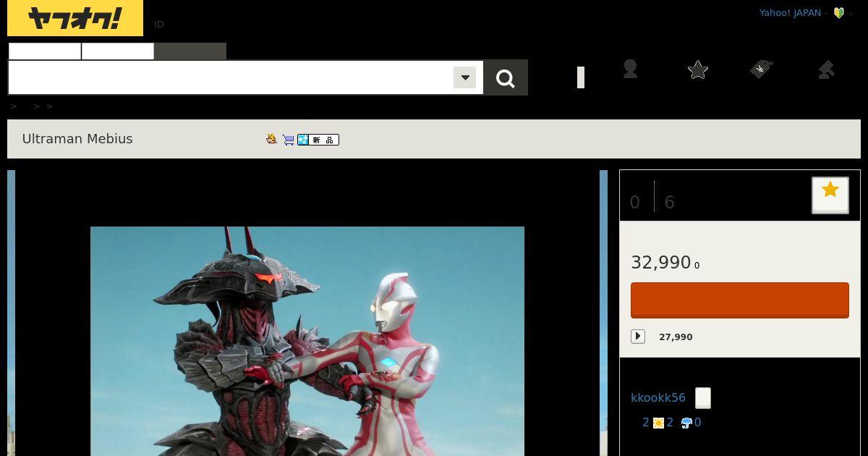This screenshot has width=868, height=456.
Task: Click the sun good-rating icon
Action: 658,423
